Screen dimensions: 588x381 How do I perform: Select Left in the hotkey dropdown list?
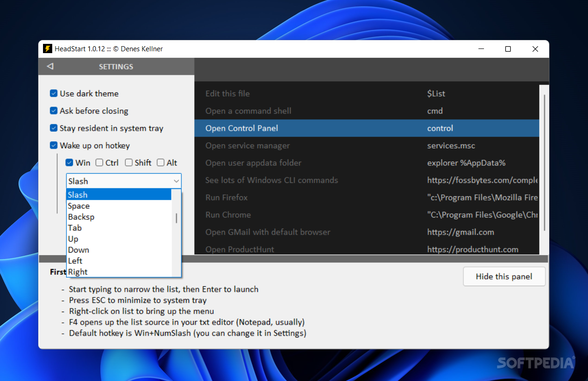(x=119, y=261)
